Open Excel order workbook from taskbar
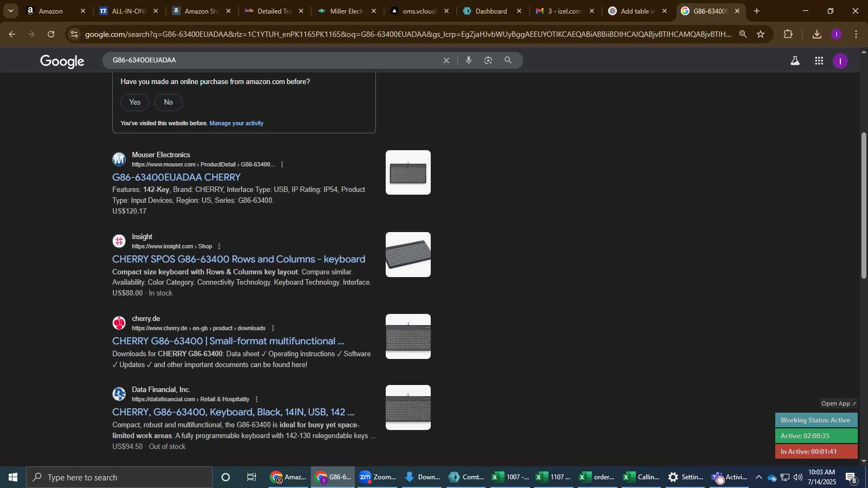This screenshot has height=488, width=868. [x=597, y=477]
